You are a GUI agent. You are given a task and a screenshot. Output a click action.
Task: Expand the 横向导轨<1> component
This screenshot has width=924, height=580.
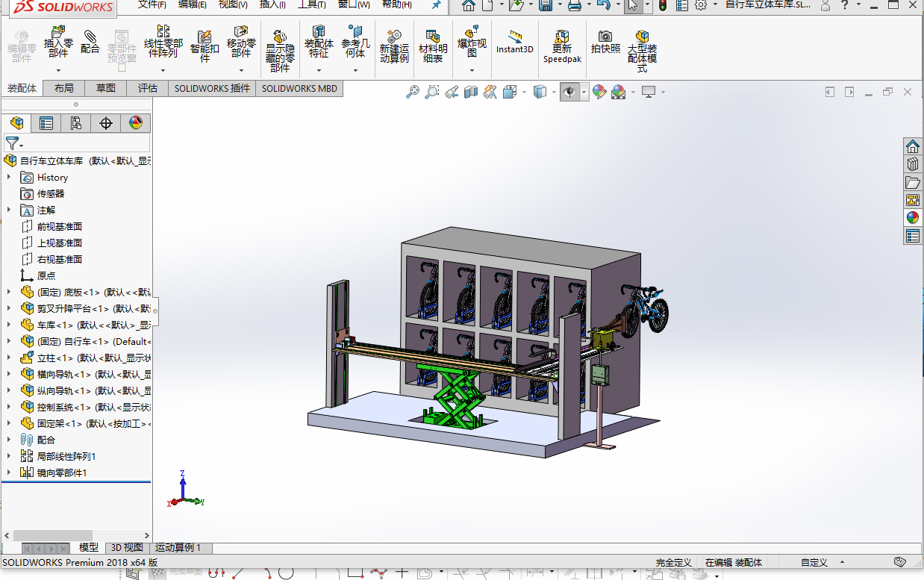9,374
